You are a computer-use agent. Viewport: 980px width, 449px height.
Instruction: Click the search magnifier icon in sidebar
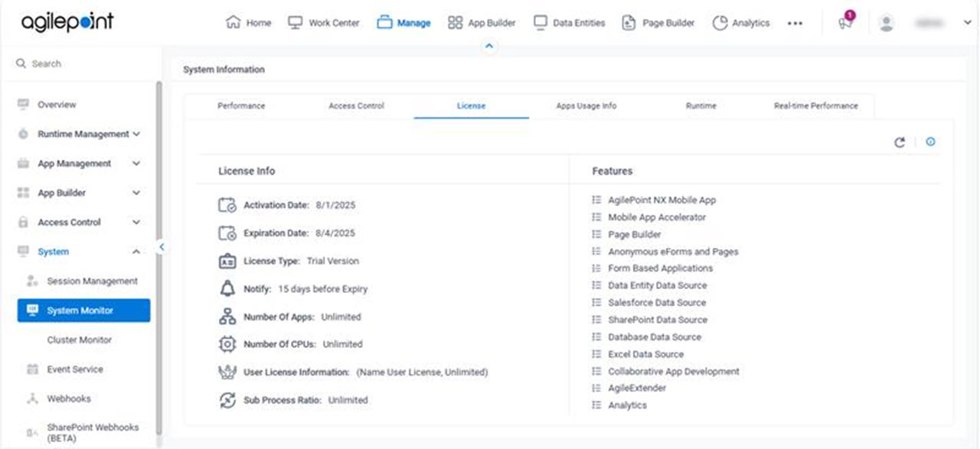[21, 63]
